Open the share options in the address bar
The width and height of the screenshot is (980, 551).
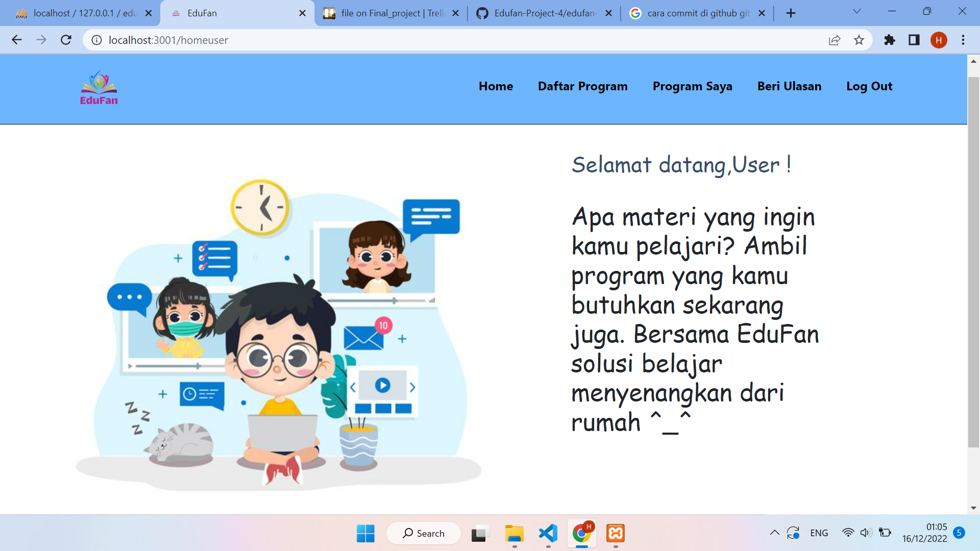(835, 40)
